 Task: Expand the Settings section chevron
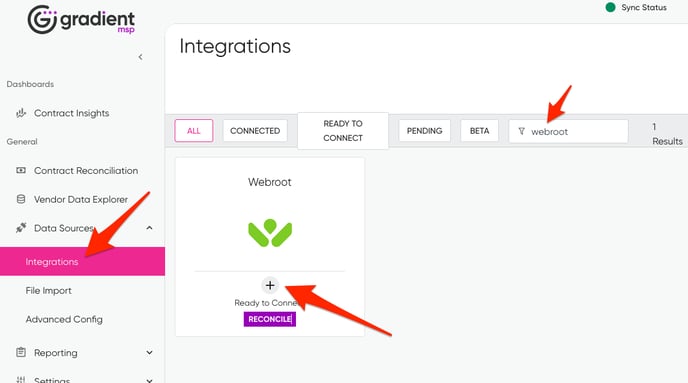(x=149, y=380)
